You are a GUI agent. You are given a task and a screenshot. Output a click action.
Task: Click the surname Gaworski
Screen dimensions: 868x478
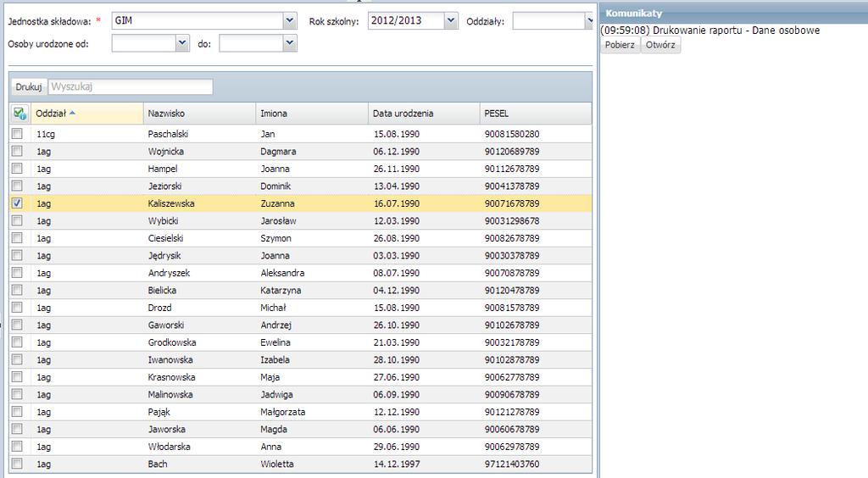pos(166,325)
